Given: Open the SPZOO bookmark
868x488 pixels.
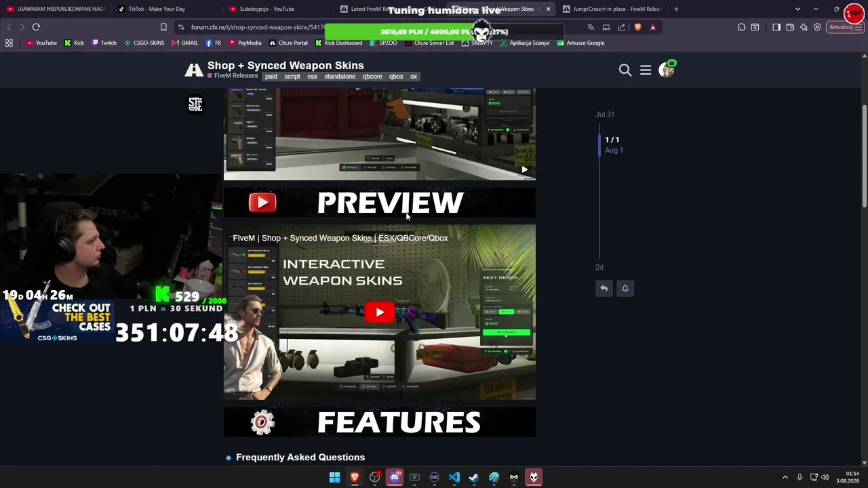Looking at the screenshot, I should [x=383, y=43].
